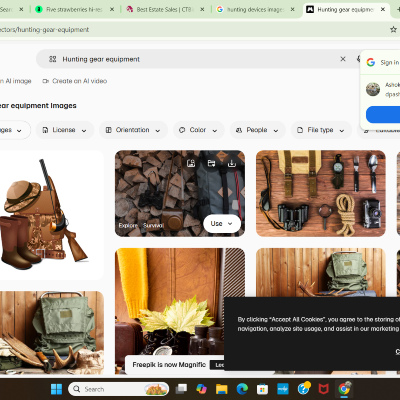The height and width of the screenshot is (400, 400).
Task: Click the Windows taskbar Search box
Action: (118, 389)
